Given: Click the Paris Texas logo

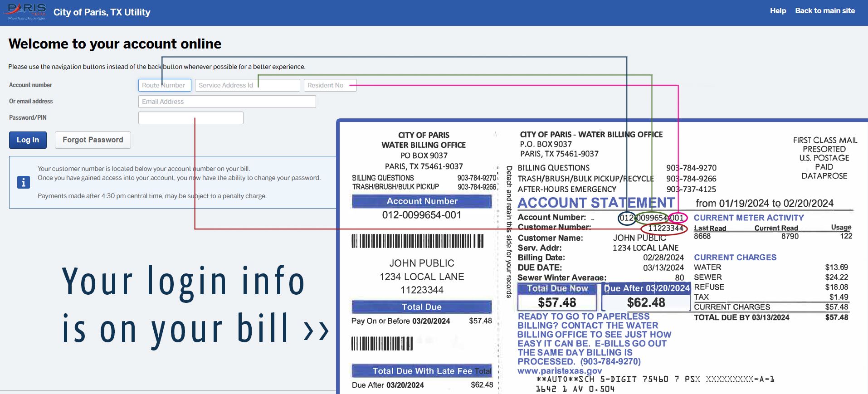Looking at the screenshot, I should tap(26, 12).
